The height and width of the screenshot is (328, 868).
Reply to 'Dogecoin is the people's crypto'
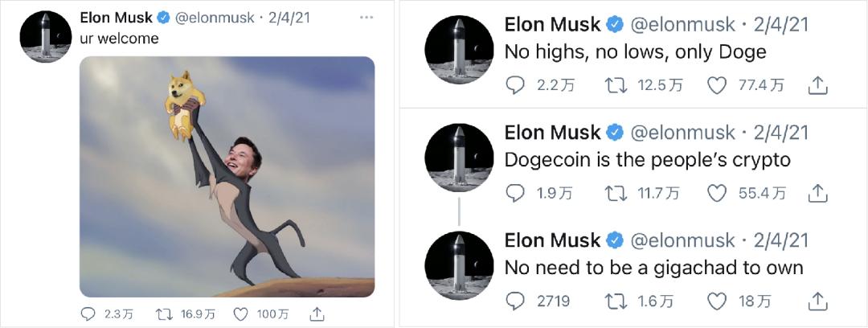click(x=515, y=193)
